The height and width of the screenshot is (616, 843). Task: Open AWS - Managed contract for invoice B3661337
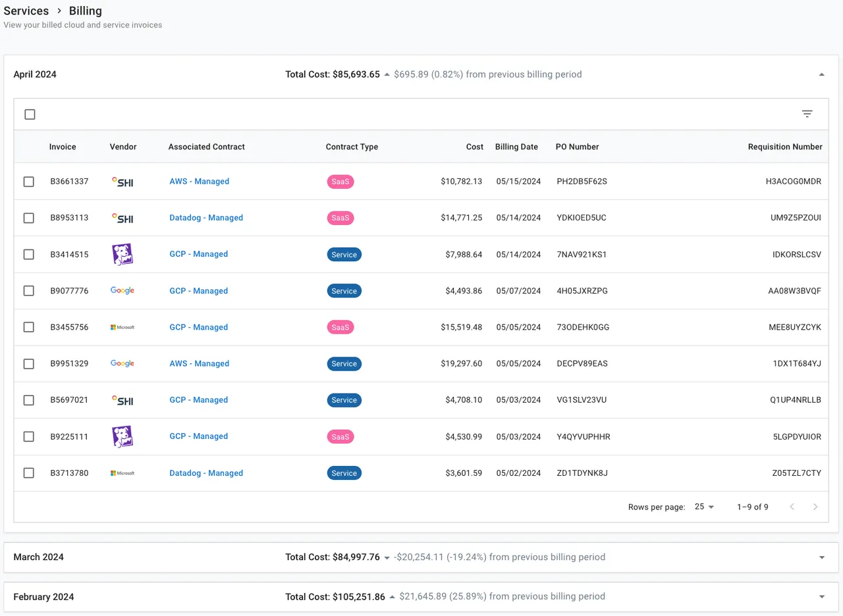pyautogui.click(x=199, y=182)
